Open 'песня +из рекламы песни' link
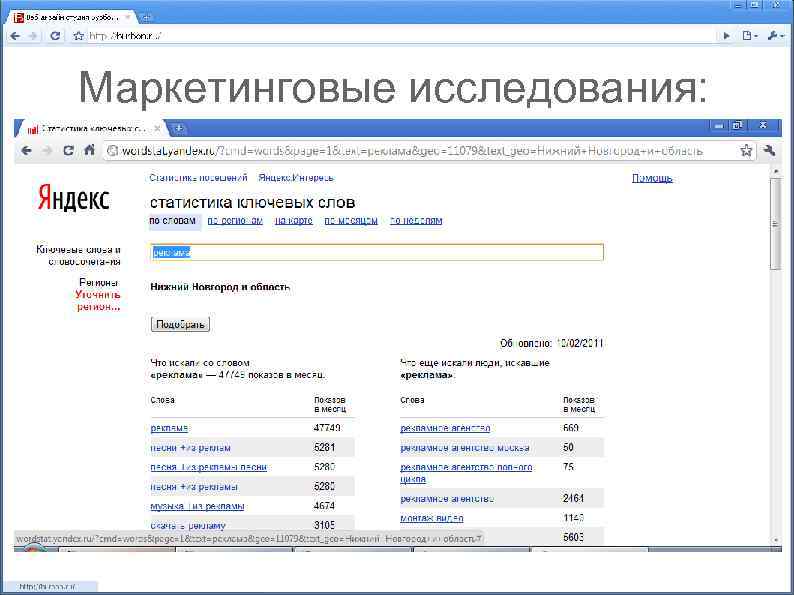Screen dimensions: 794x595 click(x=209, y=467)
